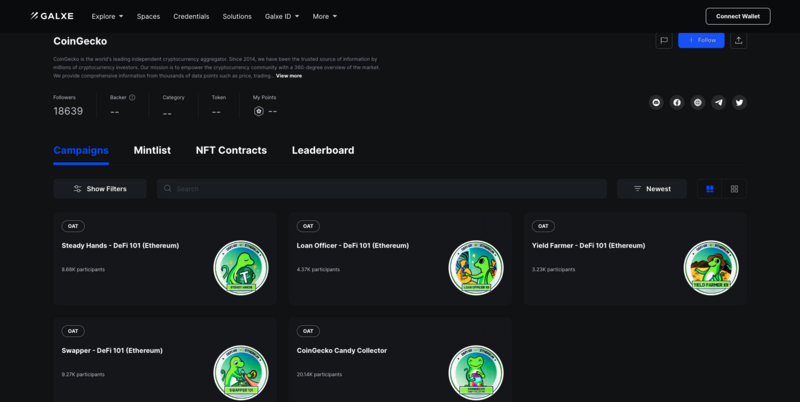800x402 pixels.
Task: Click the 4.37K participants text
Action: [x=318, y=269]
